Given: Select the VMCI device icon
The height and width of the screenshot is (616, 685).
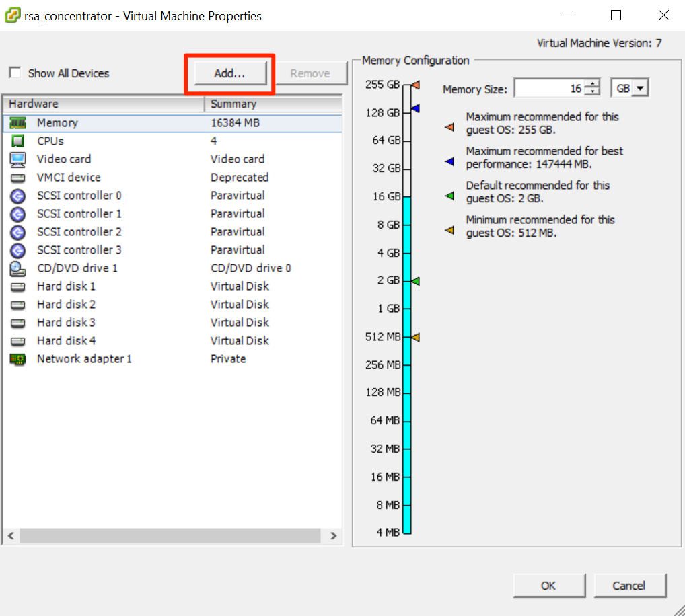Looking at the screenshot, I should click(18, 178).
